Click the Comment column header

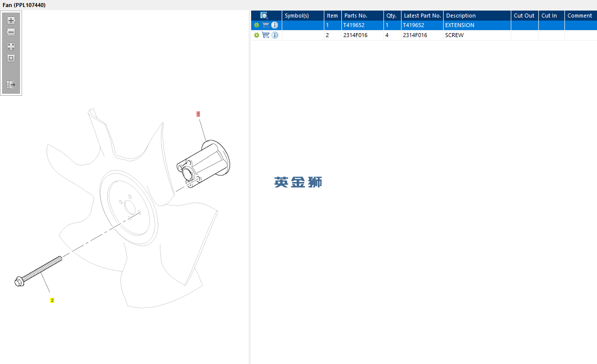click(x=580, y=16)
